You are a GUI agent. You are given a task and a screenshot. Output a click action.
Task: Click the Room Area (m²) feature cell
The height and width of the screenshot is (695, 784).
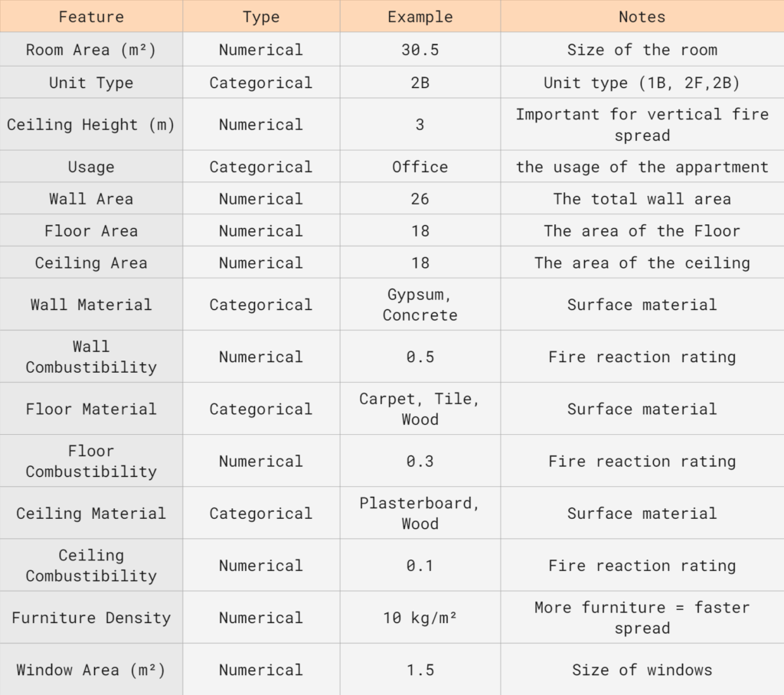[91, 50]
